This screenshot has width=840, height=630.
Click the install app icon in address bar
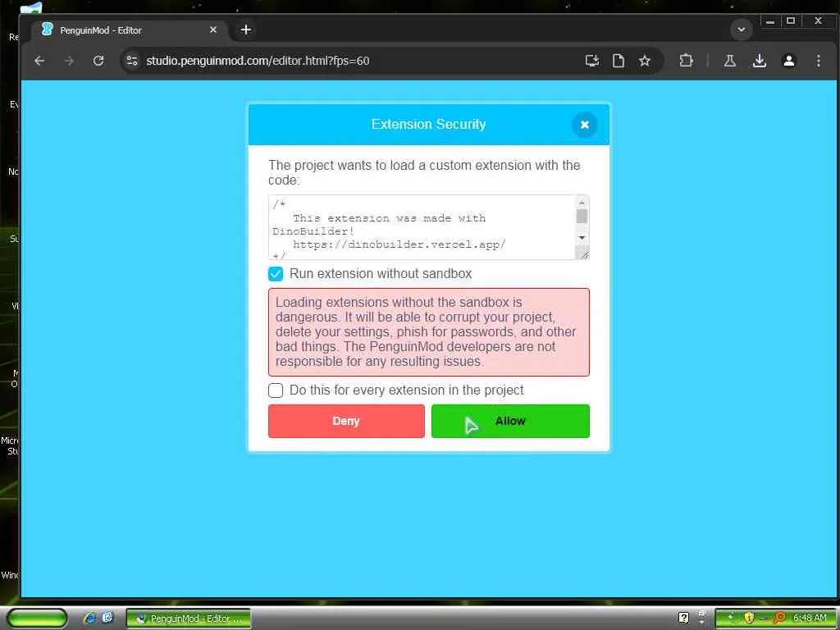tap(592, 61)
